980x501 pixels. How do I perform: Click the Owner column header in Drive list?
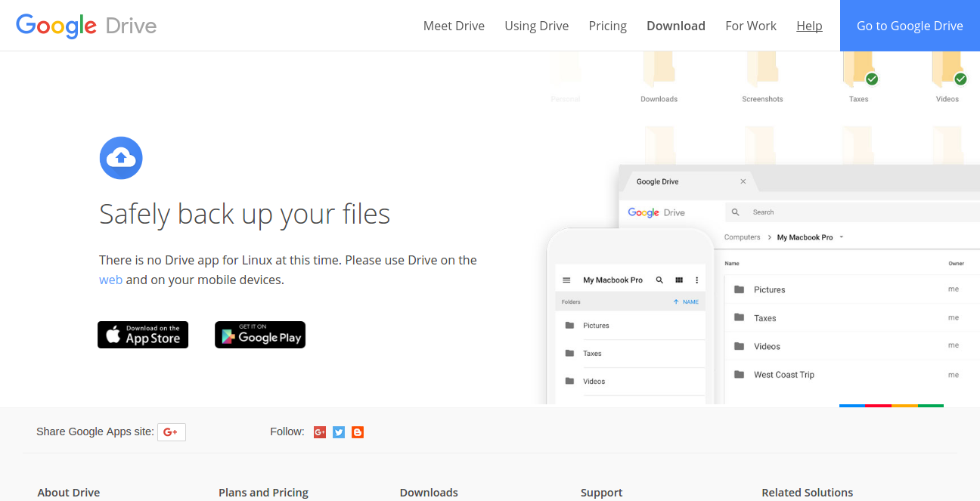coord(956,264)
